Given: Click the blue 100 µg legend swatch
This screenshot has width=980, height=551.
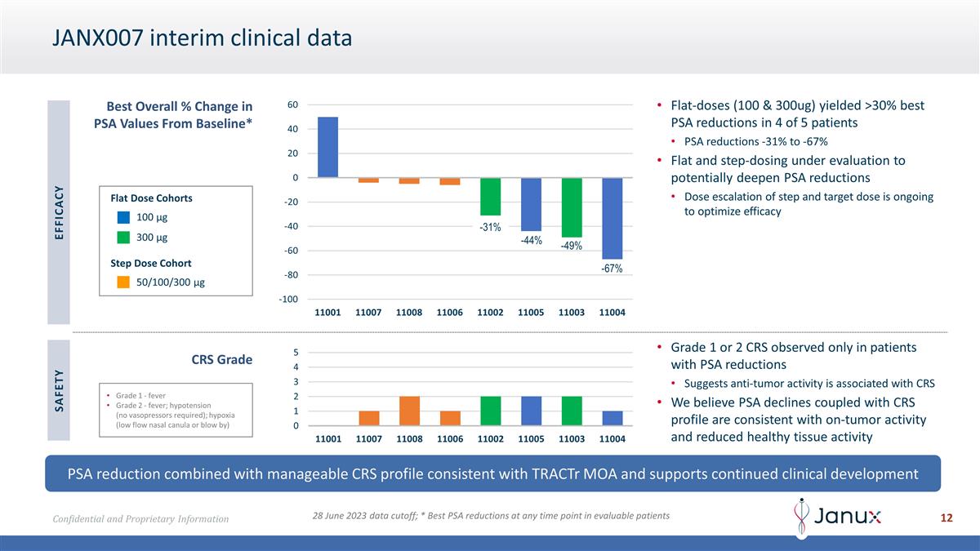Looking at the screenshot, I should (x=123, y=218).
